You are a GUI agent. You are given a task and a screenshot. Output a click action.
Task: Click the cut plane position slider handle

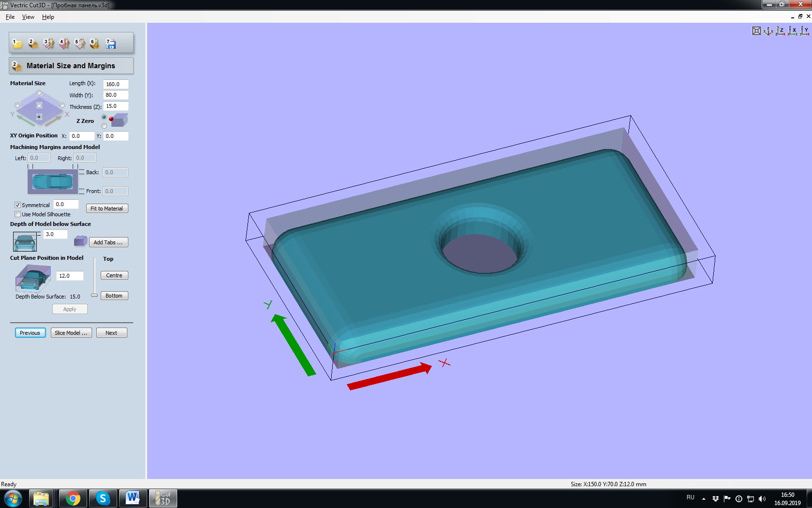point(94,295)
